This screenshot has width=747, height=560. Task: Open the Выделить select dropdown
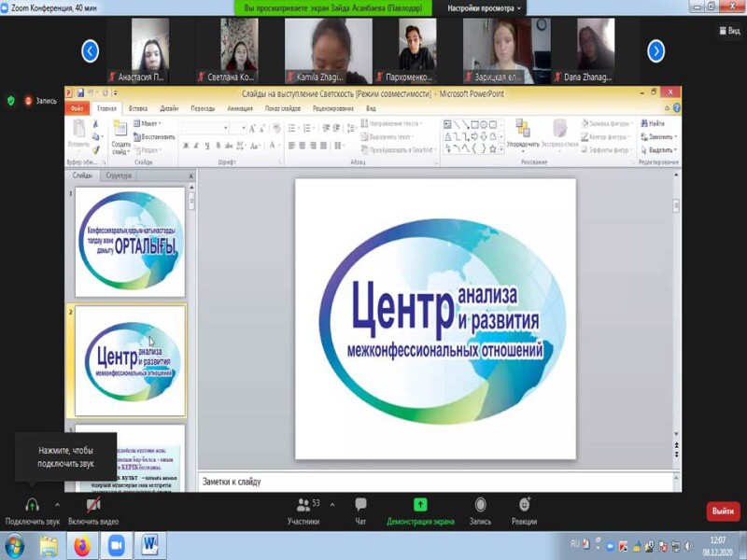coord(659,150)
